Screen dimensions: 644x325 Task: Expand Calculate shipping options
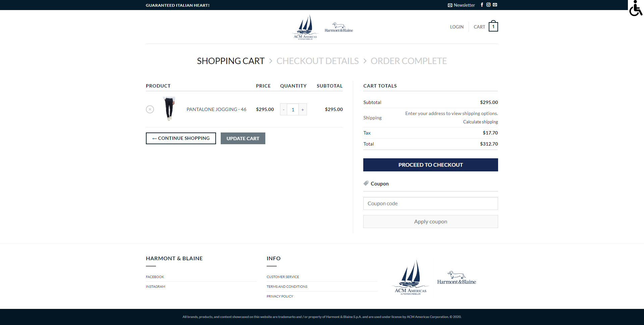pos(480,122)
